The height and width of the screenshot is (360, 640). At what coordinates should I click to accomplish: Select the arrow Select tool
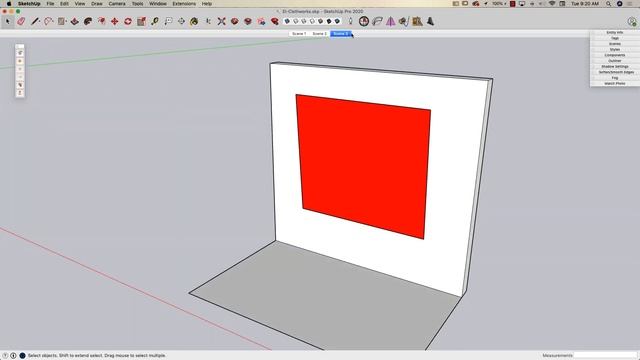8,21
